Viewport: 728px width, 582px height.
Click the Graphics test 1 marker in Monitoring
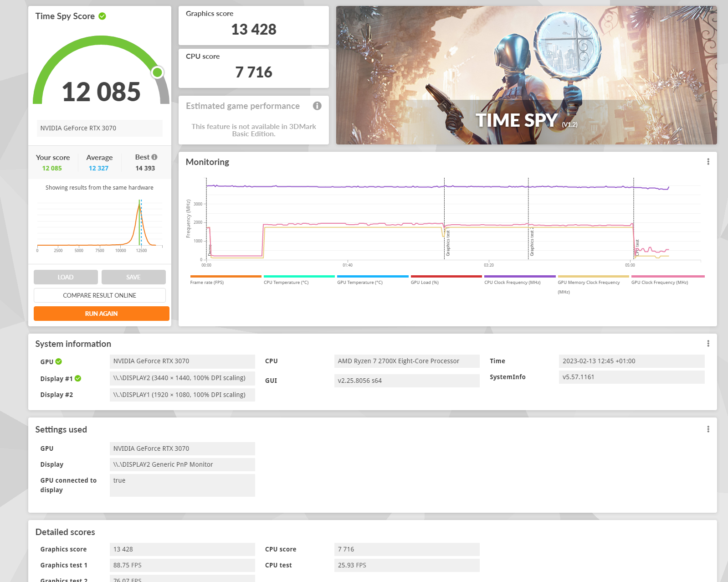tap(448, 243)
